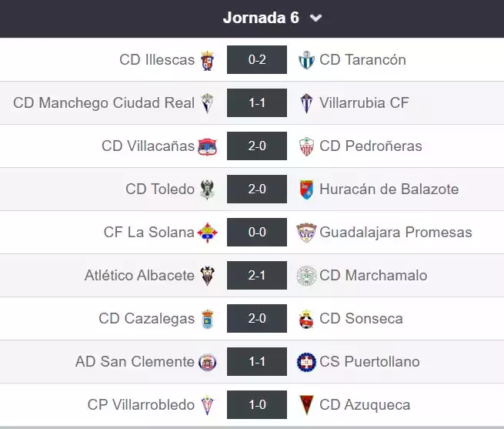
Task: Click the CF La Solana crest
Action: coord(208,233)
